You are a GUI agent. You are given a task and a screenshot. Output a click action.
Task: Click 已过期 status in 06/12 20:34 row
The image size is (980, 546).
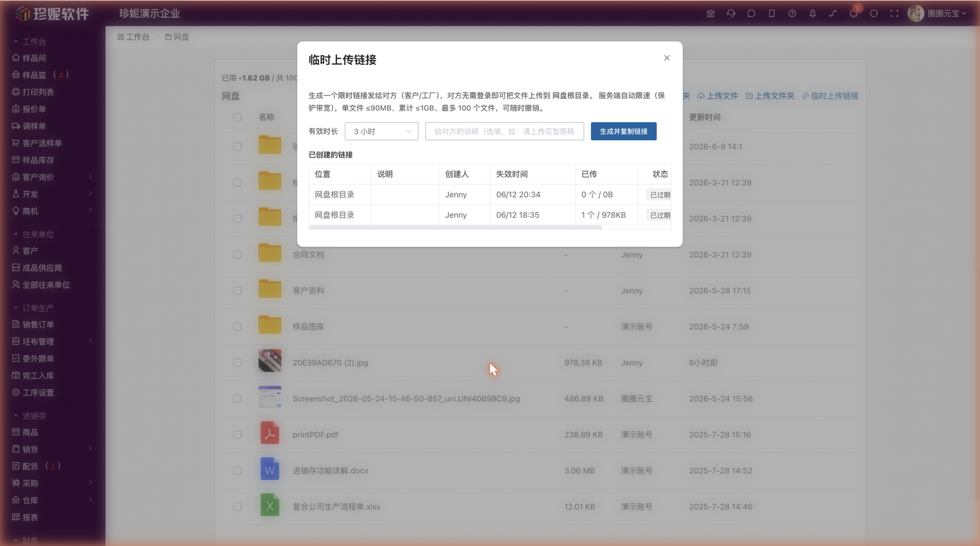pos(660,195)
